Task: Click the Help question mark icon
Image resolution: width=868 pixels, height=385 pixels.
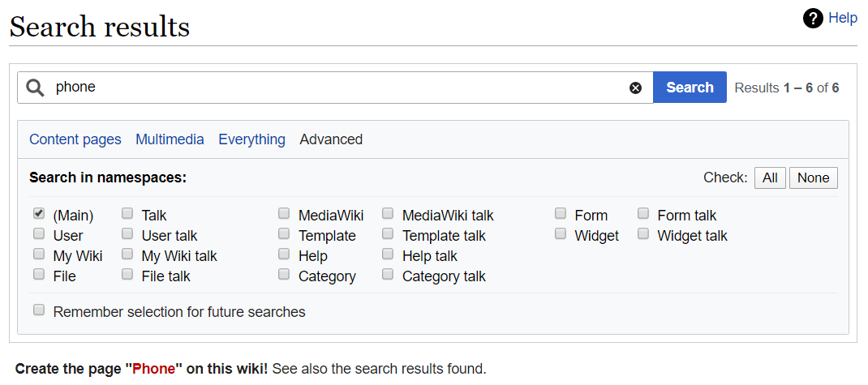Action: tap(813, 18)
